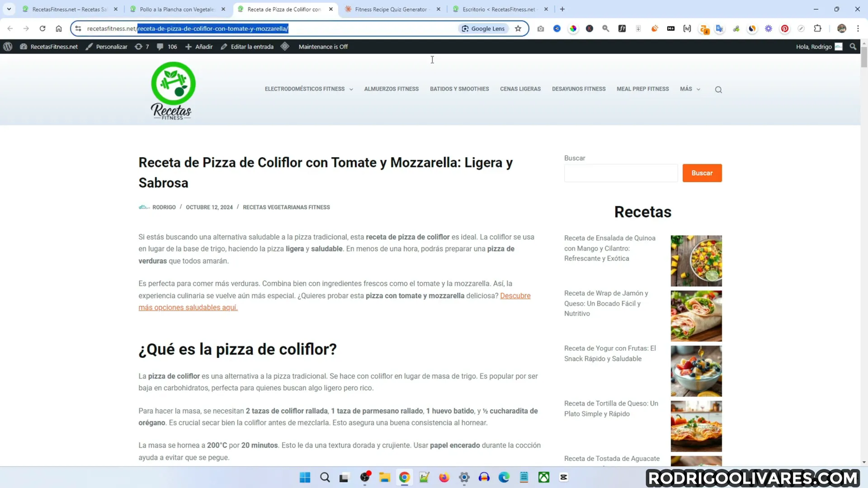Click the Buscar search button
868x488 pixels.
tap(702, 172)
